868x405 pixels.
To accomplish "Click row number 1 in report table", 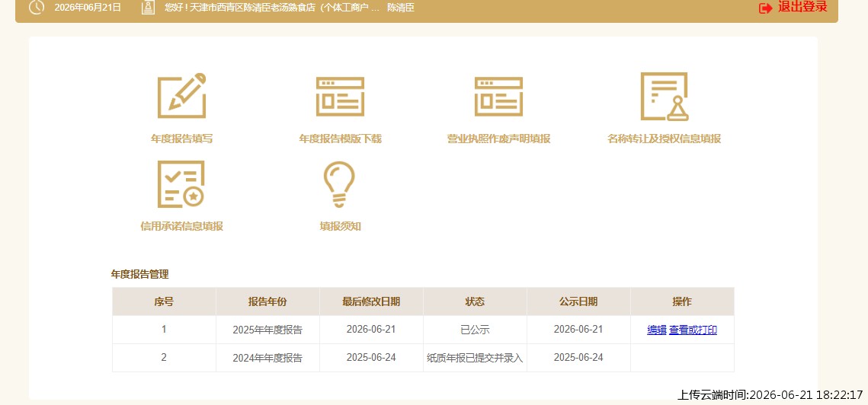I will point(164,329).
